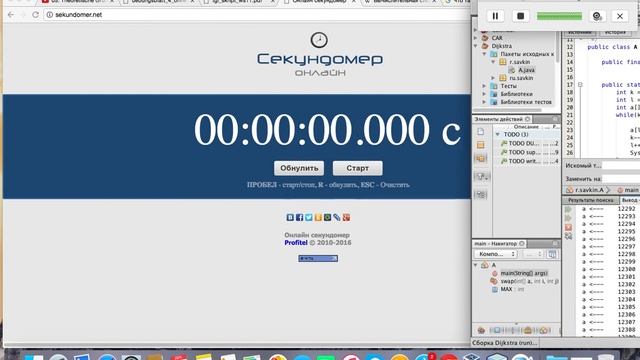Image resolution: width=640 pixels, height=360 pixels.
Task: Expand the Тесты folder
Action: click(484, 86)
